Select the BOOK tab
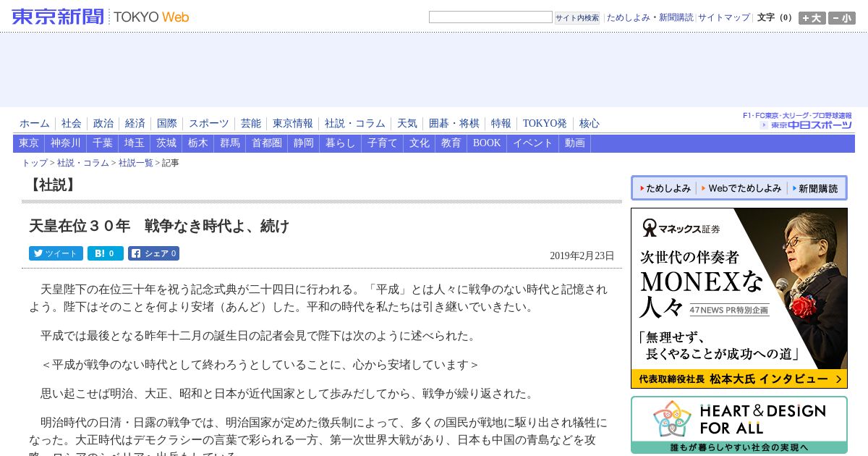The height and width of the screenshot is (456, 868). tap(487, 143)
